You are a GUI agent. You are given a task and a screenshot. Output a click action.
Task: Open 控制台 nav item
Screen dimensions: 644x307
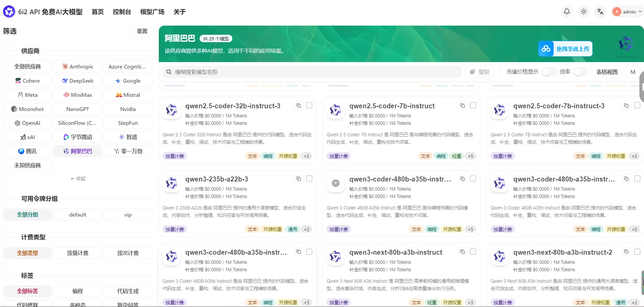[122, 12]
